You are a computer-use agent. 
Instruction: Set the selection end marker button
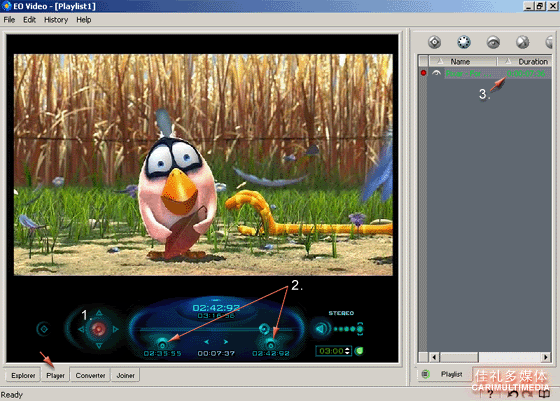(271, 344)
